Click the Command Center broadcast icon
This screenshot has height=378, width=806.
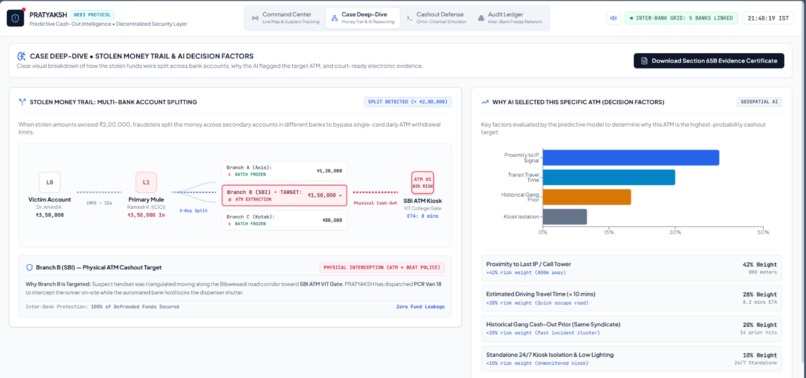(255, 18)
